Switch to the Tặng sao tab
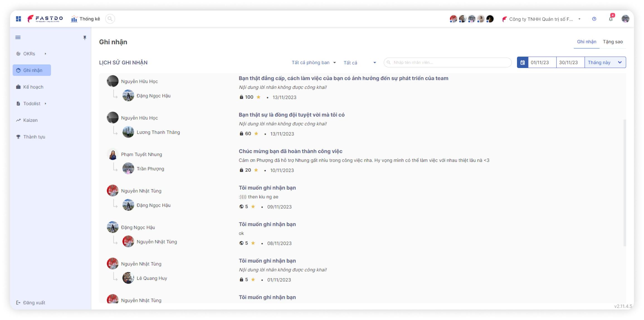Viewport: 644px width, 320px height. [613, 42]
